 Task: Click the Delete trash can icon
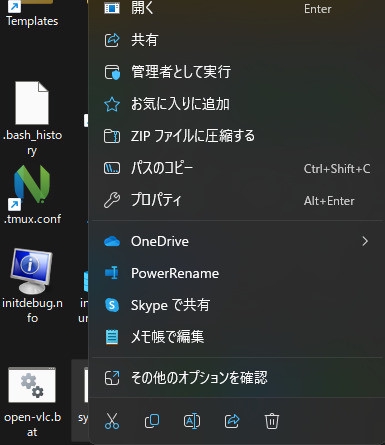[272, 421]
